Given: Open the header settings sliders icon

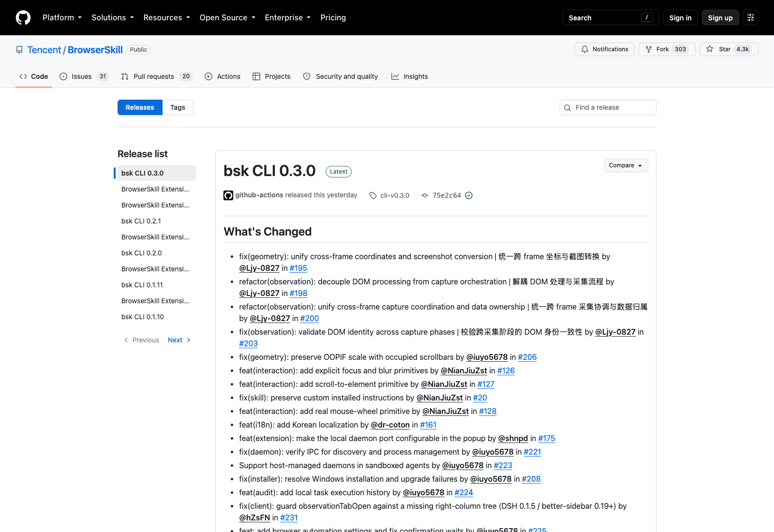Looking at the screenshot, I should click(751, 17).
